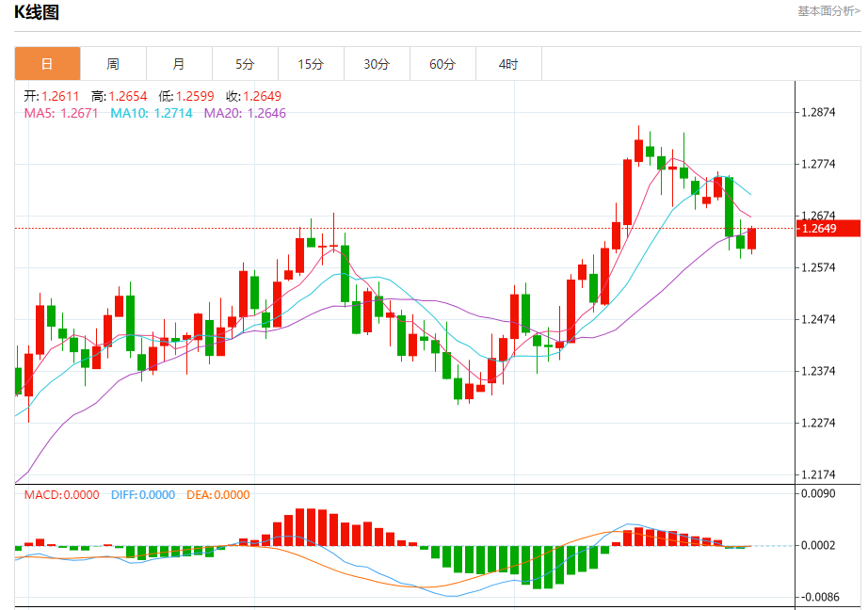Click the close price 收:1.2649 value

tap(253, 96)
